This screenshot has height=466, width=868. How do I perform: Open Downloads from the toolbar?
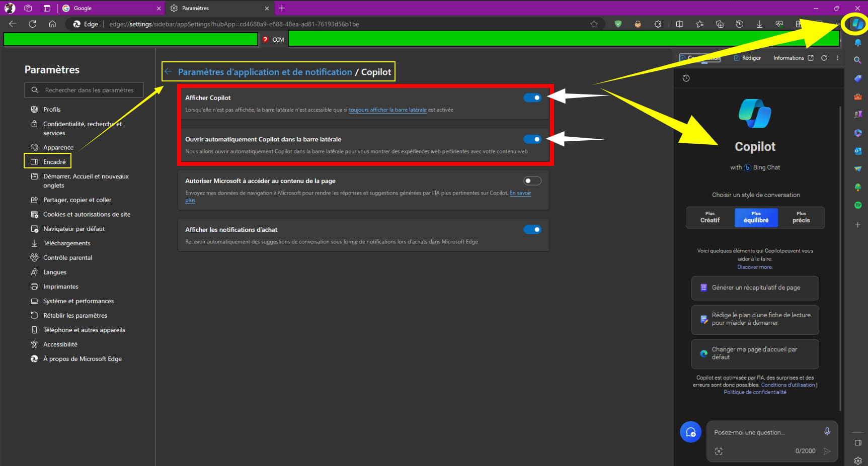pos(759,24)
